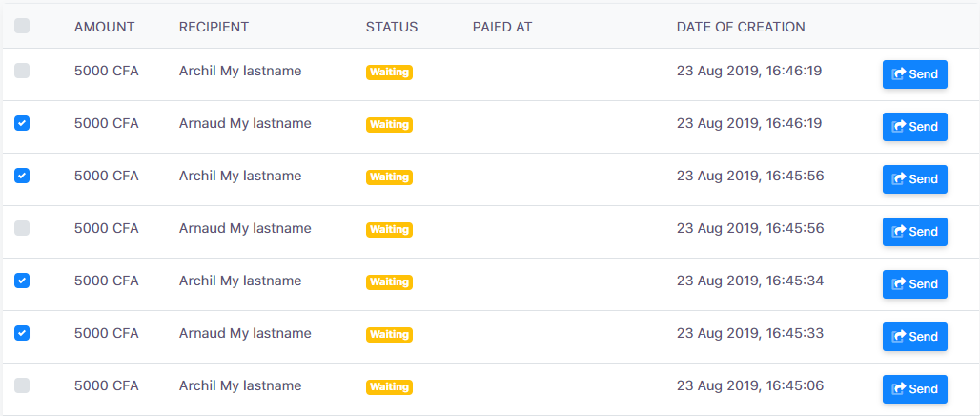
Task: Uncheck the box for Arnaud's 16:46:19 payment
Action: click(22, 123)
